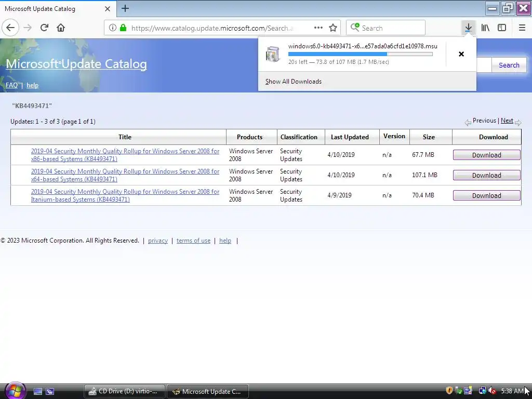Open the terms of use link

coord(193,241)
